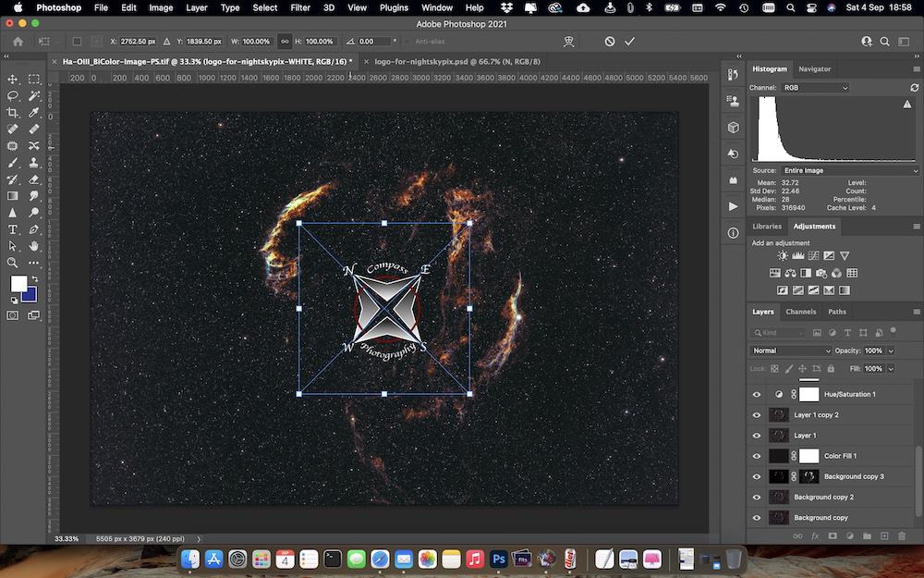Screen dimensions: 924x578
Task: Open the Layers panel menu
Action: (x=917, y=312)
